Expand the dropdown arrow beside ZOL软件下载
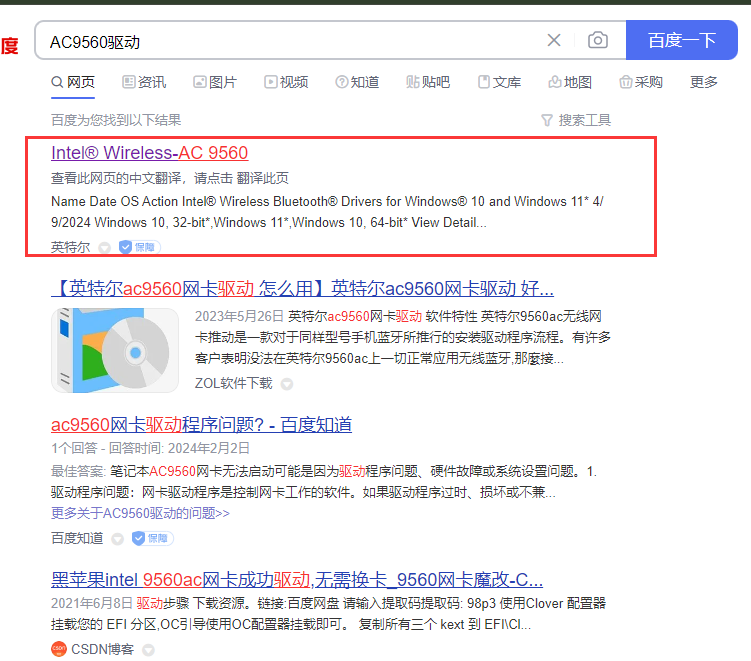This screenshot has width=751, height=661. pyautogui.click(x=287, y=384)
